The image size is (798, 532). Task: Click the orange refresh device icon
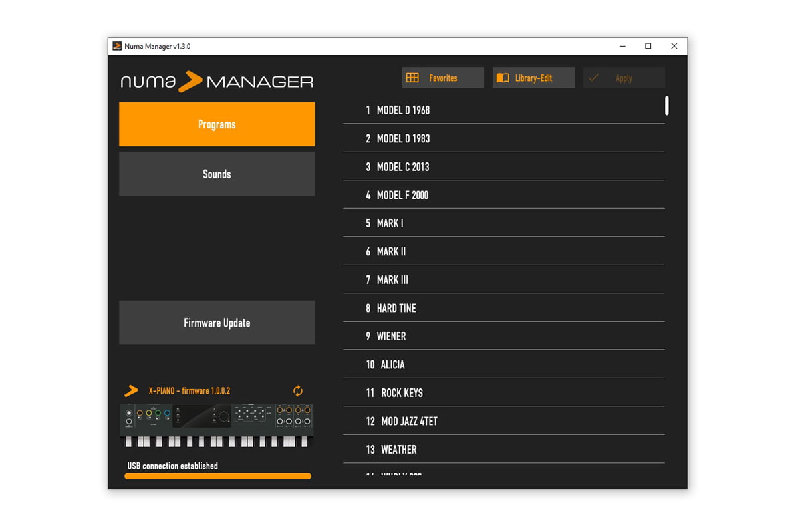(298, 391)
